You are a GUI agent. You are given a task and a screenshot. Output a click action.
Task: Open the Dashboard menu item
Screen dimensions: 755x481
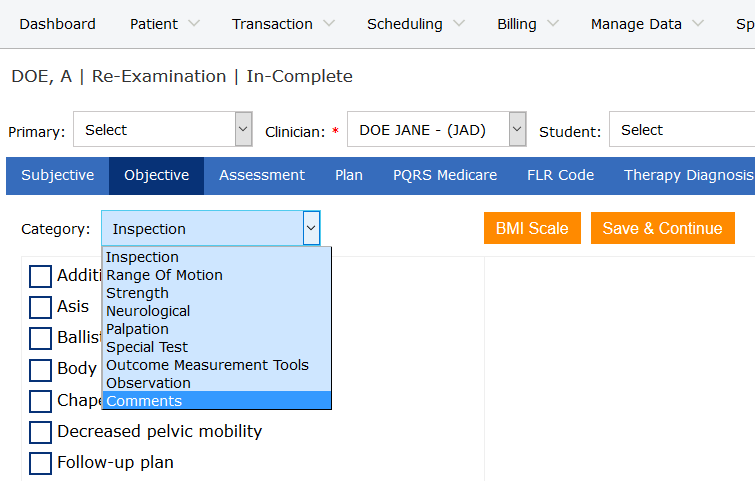(x=57, y=24)
